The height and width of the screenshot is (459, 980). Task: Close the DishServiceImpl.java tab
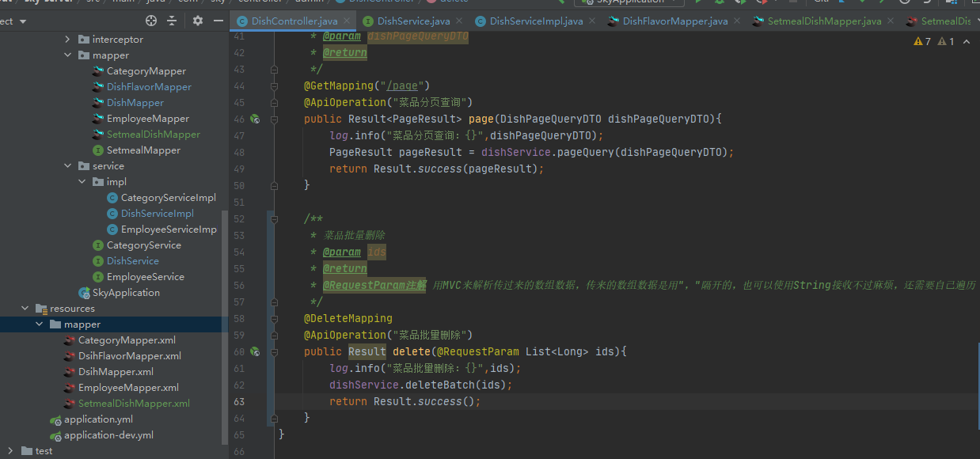click(592, 21)
